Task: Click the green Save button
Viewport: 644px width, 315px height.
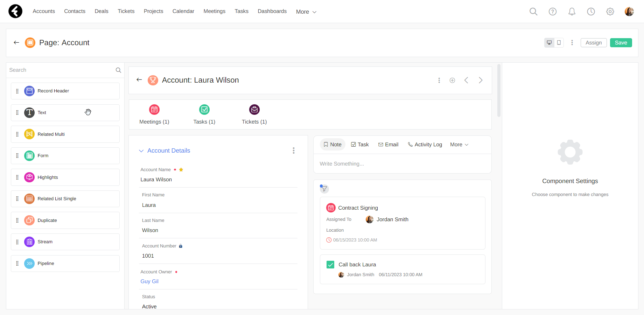Action: click(x=621, y=43)
